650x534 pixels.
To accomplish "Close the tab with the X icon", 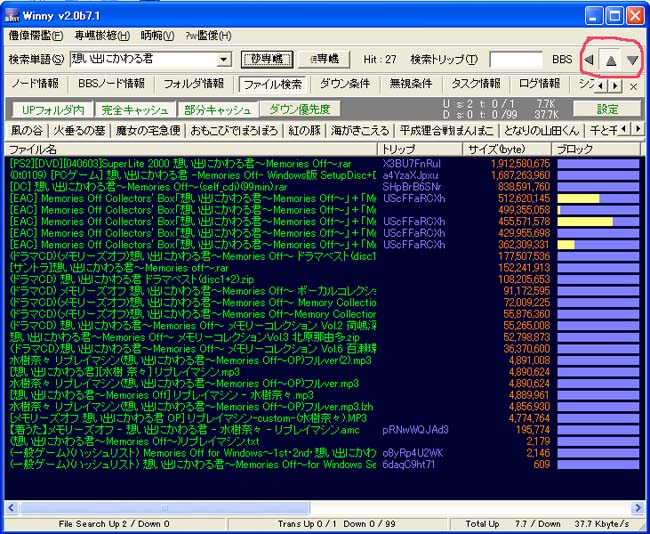I will tap(633, 87).
